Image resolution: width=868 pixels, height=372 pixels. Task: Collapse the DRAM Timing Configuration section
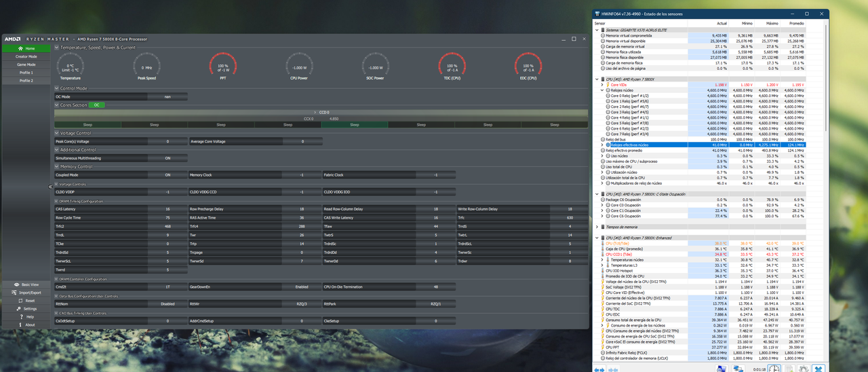pos(57,202)
